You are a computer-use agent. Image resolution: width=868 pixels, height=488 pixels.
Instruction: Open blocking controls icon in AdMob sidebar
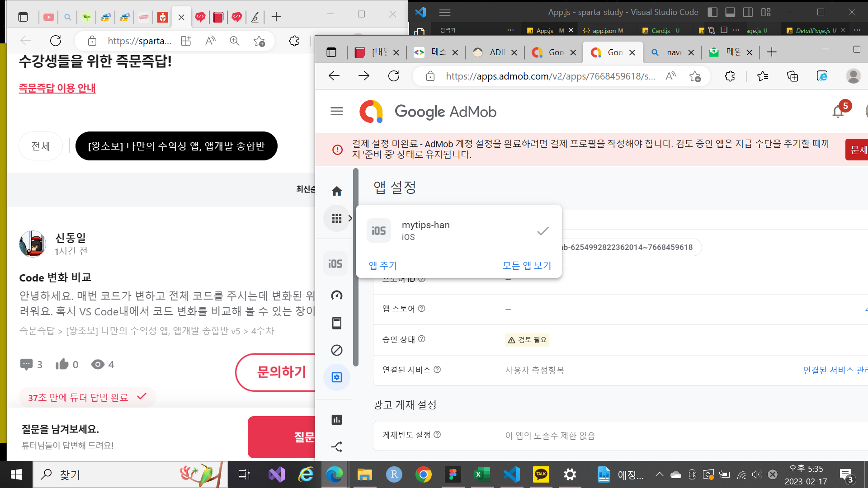click(x=336, y=350)
